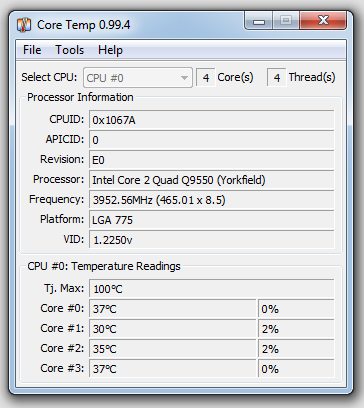Click the Thread(s) count box
Image resolution: width=364 pixels, height=408 pixels.
pyautogui.click(x=276, y=78)
